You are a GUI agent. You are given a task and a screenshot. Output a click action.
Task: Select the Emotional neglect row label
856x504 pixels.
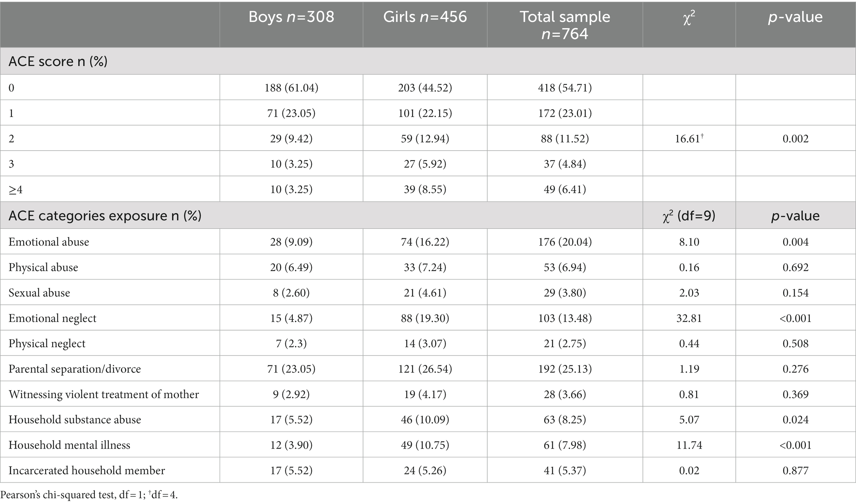[x=52, y=318]
